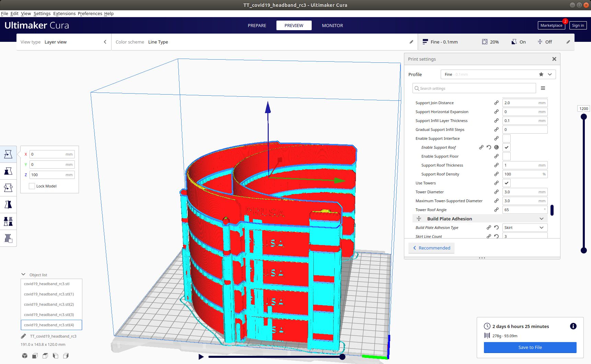This screenshot has height=364, width=591.
Task: Switch to the PREPARE tab
Action: (x=257, y=25)
